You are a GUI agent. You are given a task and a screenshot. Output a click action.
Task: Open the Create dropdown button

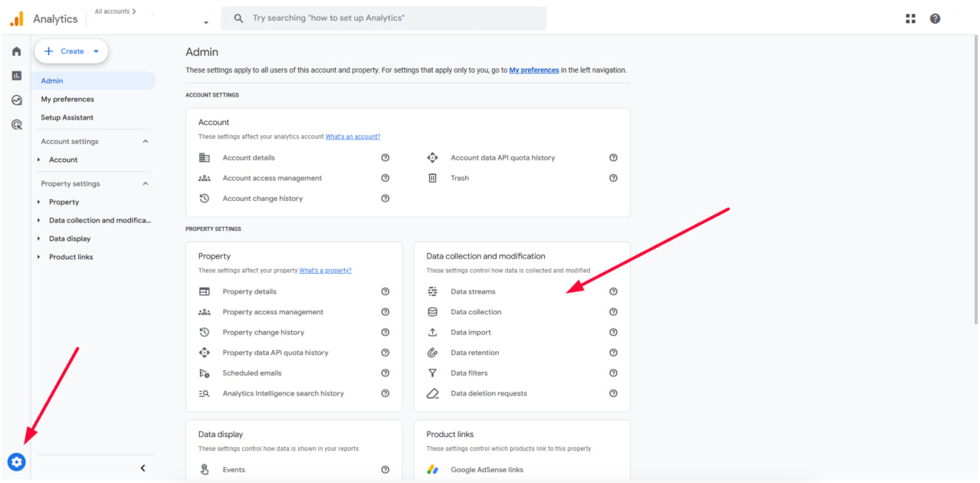pos(71,51)
